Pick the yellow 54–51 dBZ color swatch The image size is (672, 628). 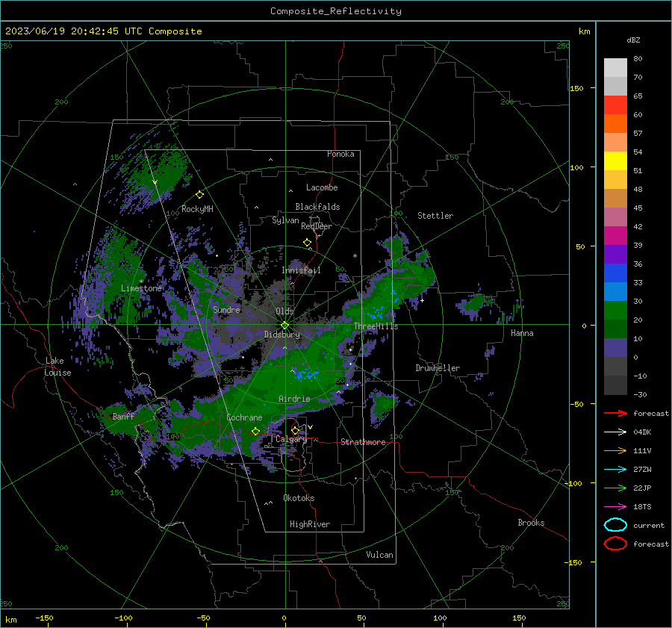615,161
